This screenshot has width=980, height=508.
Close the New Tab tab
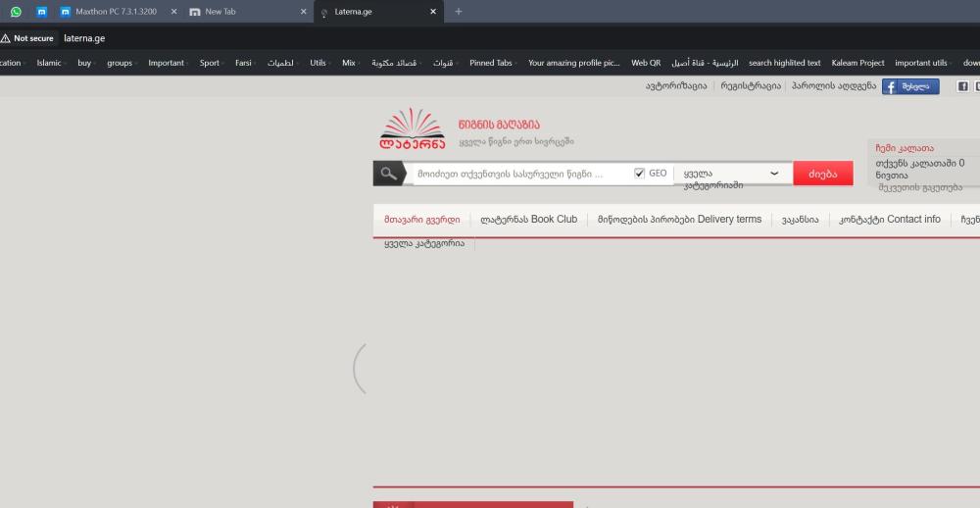(303, 11)
